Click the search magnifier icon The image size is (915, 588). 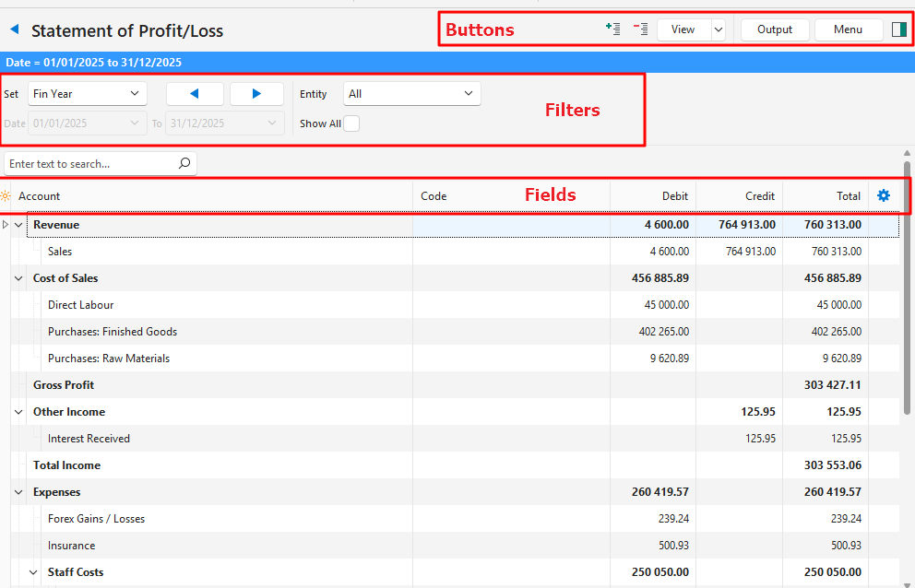coord(184,164)
